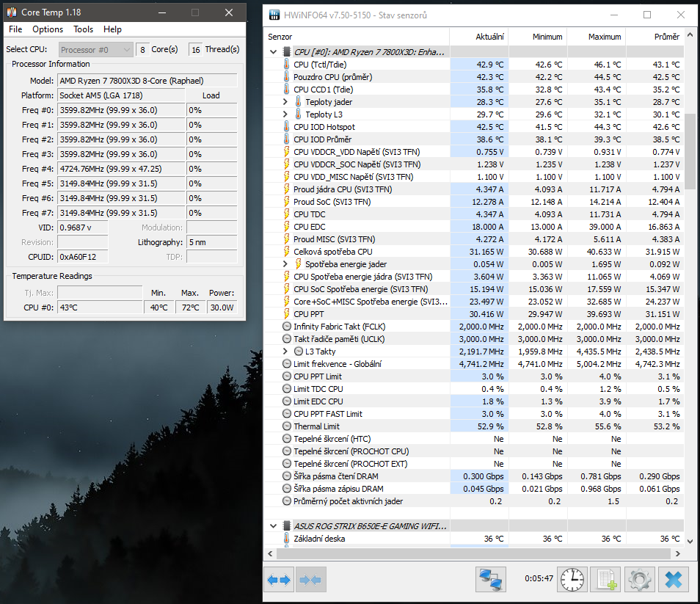This screenshot has width=700, height=604.
Task: Click clock icon beside CPU PPT Limit
Action: pos(287,376)
